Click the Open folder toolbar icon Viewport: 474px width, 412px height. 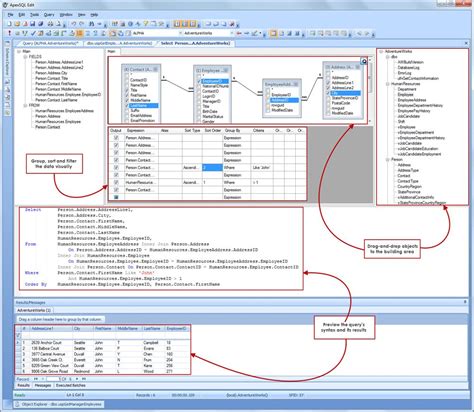(17, 24)
